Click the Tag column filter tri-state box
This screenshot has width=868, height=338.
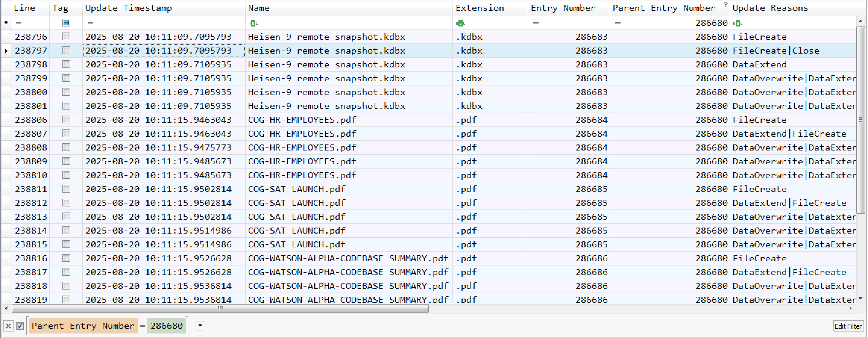tap(66, 23)
